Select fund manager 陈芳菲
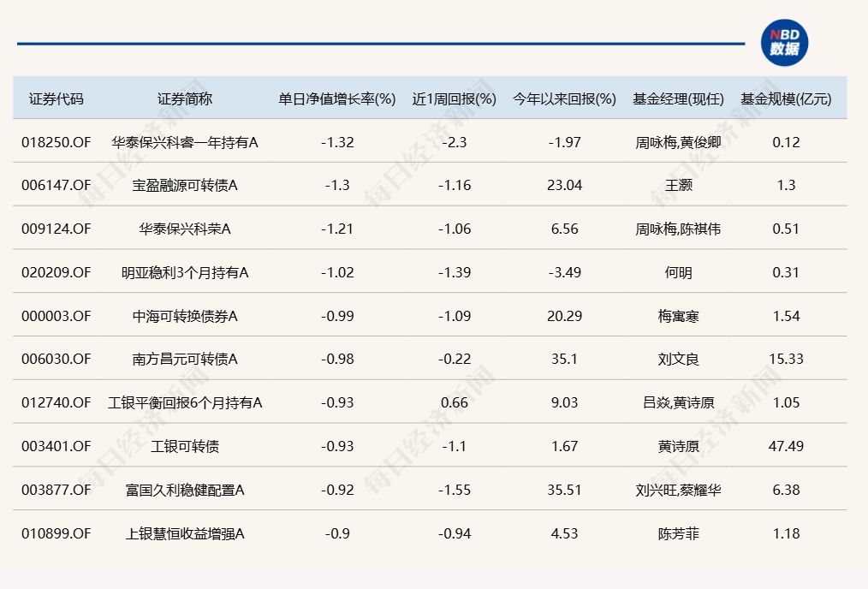Screen dimensions: 868x589 coord(679,533)
